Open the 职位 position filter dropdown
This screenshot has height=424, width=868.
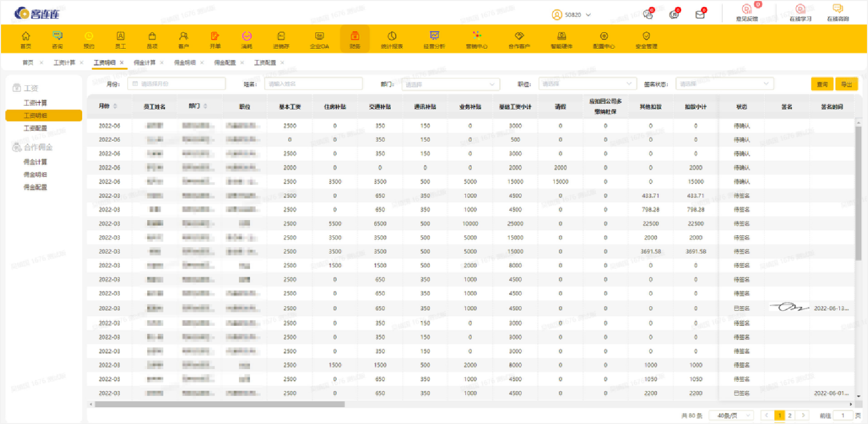click(x=587, y=84)
